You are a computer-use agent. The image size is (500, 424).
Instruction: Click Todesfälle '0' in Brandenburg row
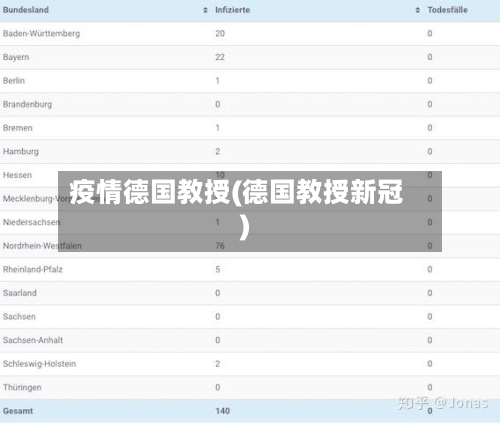tap(430, 104)
